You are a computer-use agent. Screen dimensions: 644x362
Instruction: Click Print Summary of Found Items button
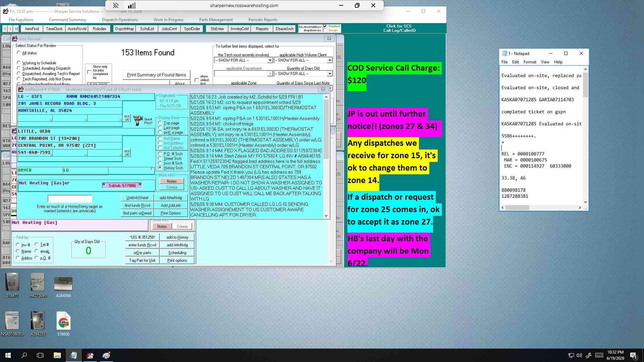point(156,75)
